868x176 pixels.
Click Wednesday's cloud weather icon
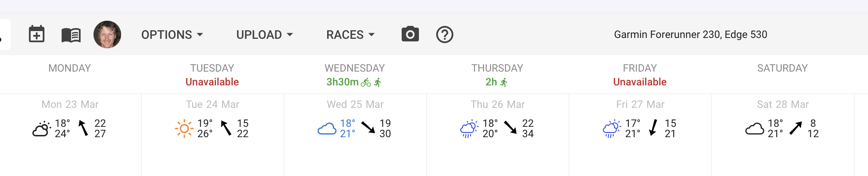pos(327,129)
